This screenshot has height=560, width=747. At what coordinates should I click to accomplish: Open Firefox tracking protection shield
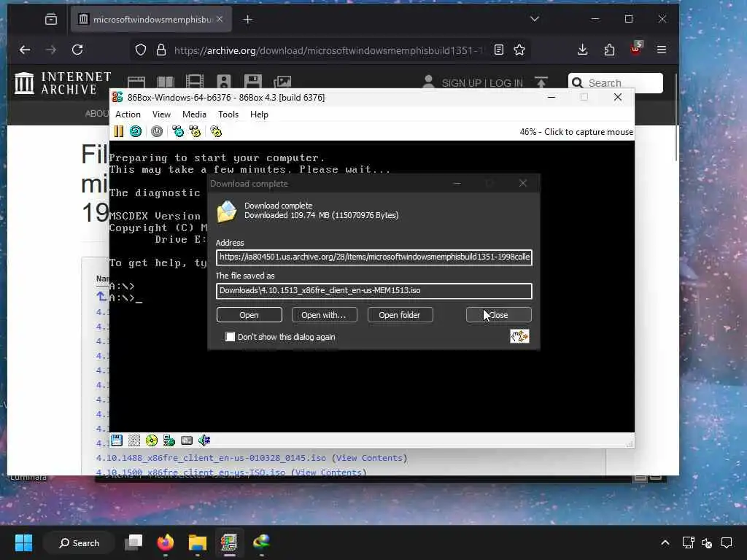click(x=141, y=50)
